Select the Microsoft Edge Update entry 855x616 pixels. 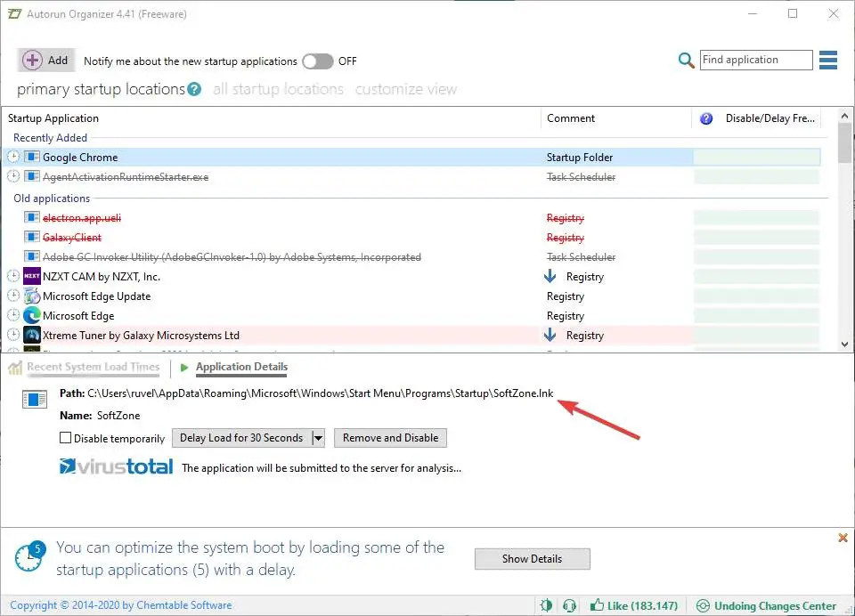coord(96,296)
